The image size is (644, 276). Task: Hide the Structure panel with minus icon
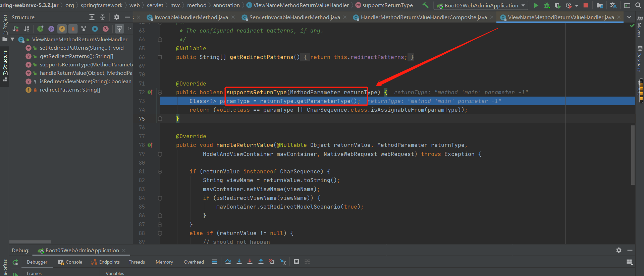point(127,17)
